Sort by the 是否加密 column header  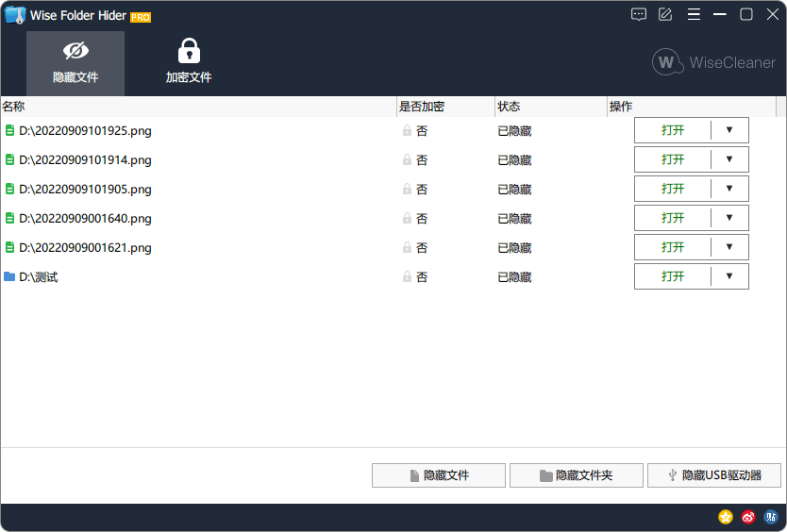445,107
